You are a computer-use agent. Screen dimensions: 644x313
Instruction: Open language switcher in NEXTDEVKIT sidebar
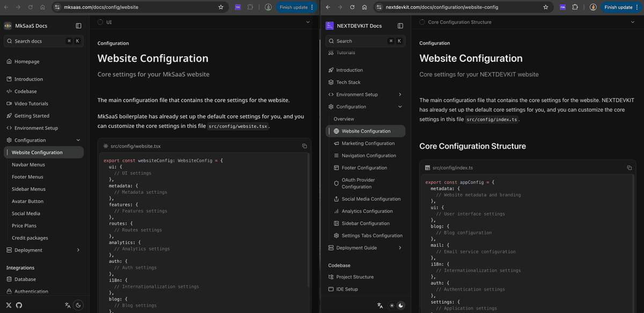pos(380,305)
